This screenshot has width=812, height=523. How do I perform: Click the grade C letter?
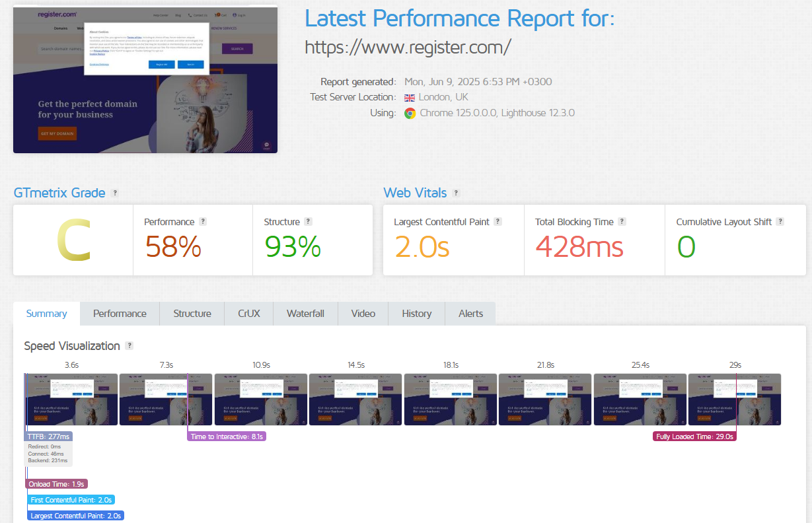pyautogui.click(x=73, y=240)
